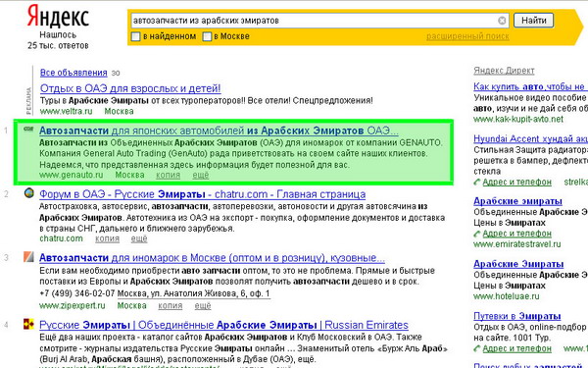Open 'Путевки в Эмираты' ad
The width and height of the screenshot is (588, 368).
(516, 316)
